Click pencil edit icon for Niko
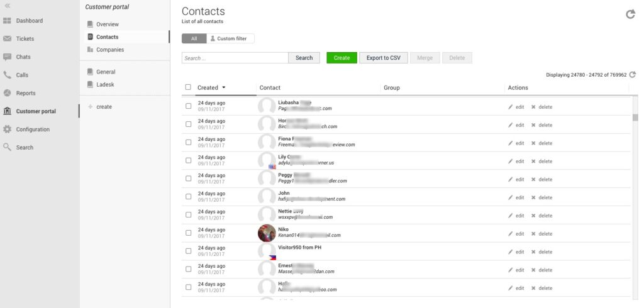The image size is (644, 308). click(511, 234)
